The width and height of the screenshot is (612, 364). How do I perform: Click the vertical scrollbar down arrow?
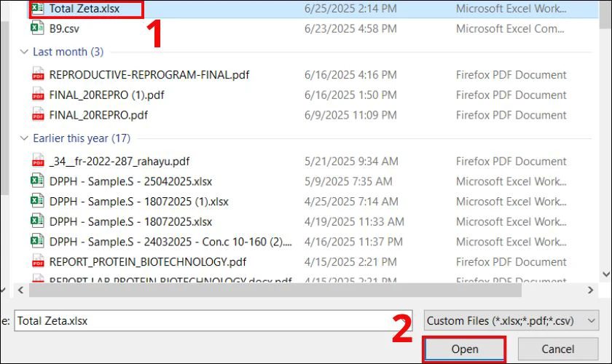(x=606, y=274)
